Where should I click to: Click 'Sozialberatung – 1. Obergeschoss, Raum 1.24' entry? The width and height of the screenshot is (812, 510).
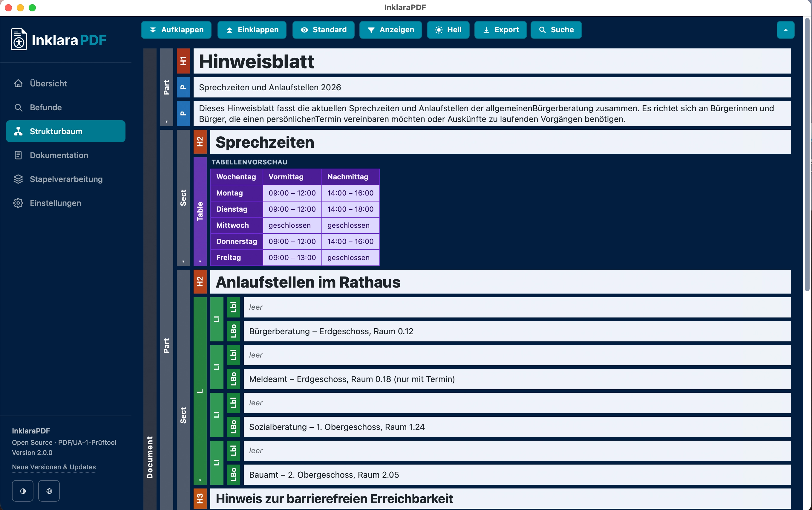(517, 427)
